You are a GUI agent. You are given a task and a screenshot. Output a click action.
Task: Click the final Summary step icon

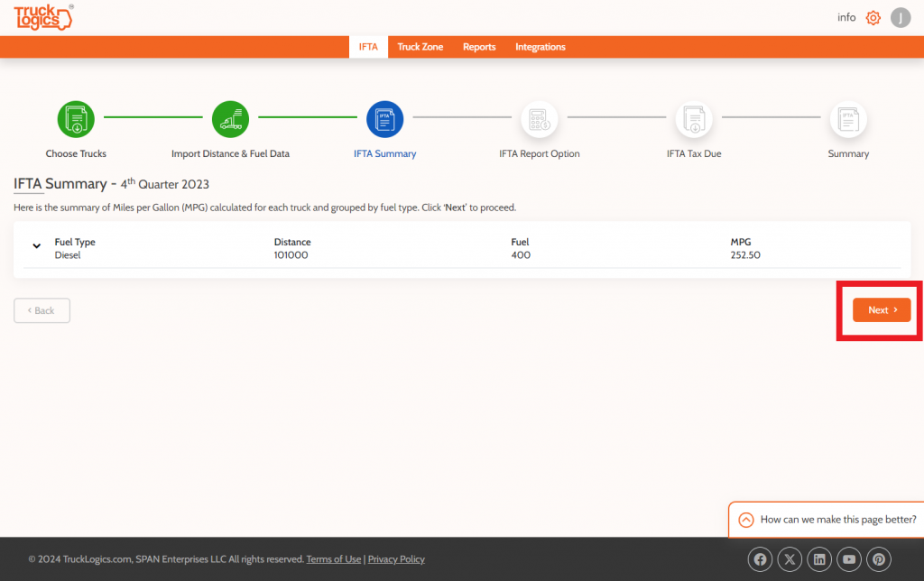coord(848,119)
